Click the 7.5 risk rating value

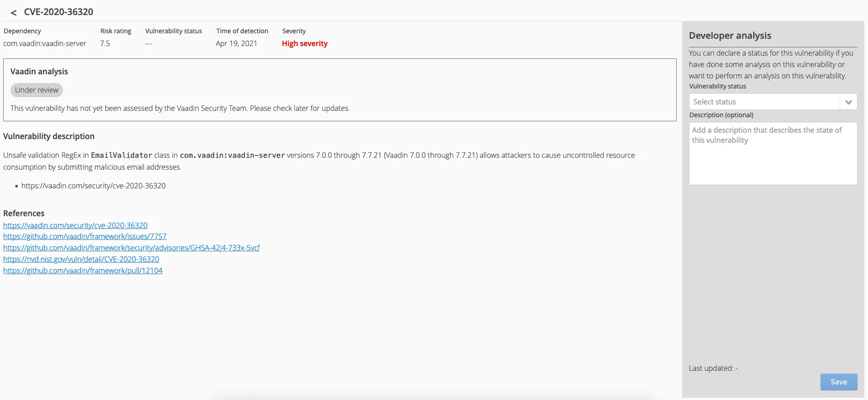(105, 44)
